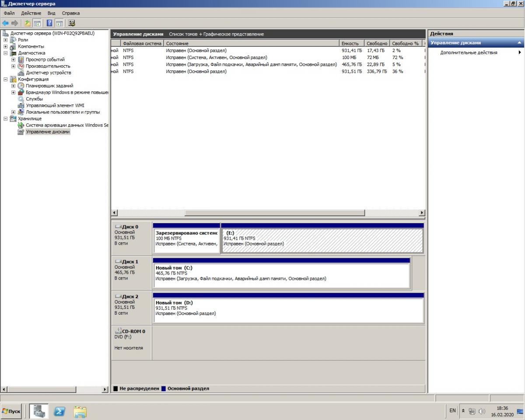Screen dimensions: 525x420
Task: Expand the Планировщик заданий node
Action: point(14,86)
